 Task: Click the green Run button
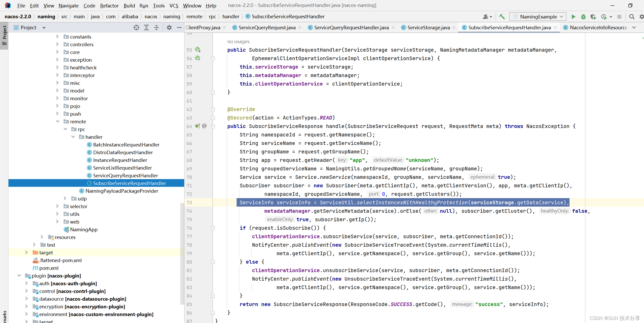(573, 17)
